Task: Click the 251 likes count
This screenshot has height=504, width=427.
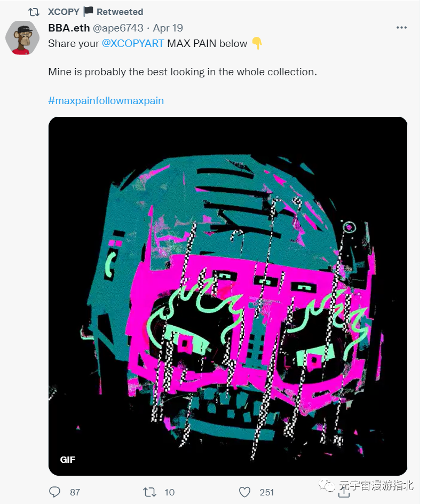Action: [267, 492]
